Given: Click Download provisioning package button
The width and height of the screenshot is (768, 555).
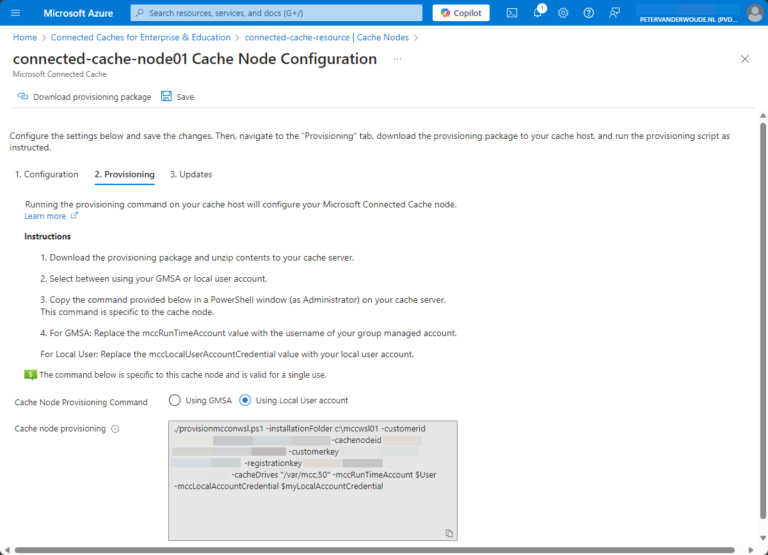Looking at the screenshot, I should click(85, 97).
